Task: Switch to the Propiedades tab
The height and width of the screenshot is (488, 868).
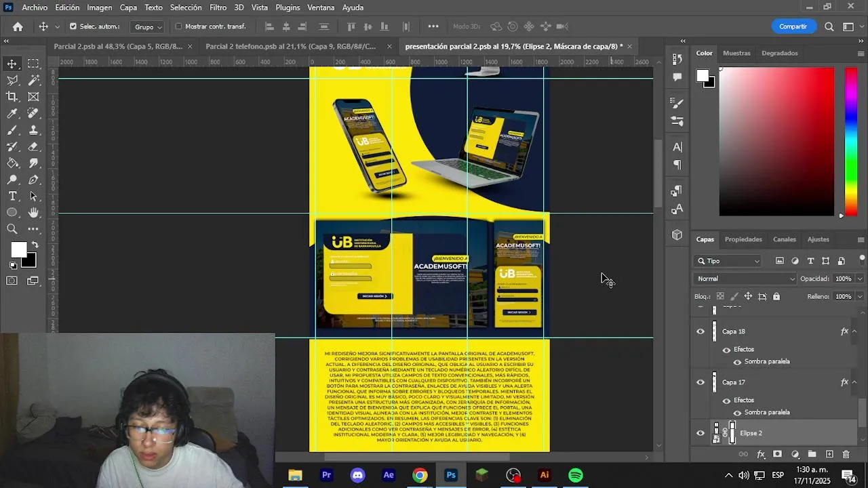Action: [743, 239]
